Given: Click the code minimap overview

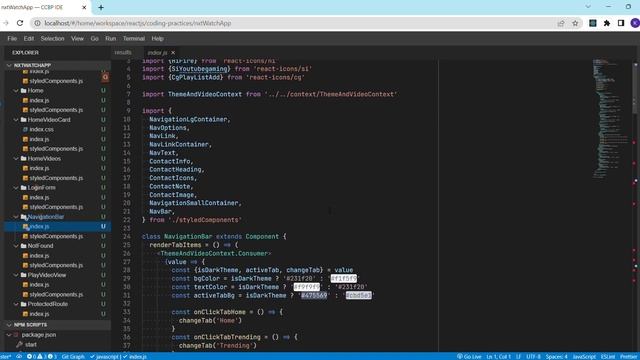Looking at the screenshot, I should (x=611, y=118).
